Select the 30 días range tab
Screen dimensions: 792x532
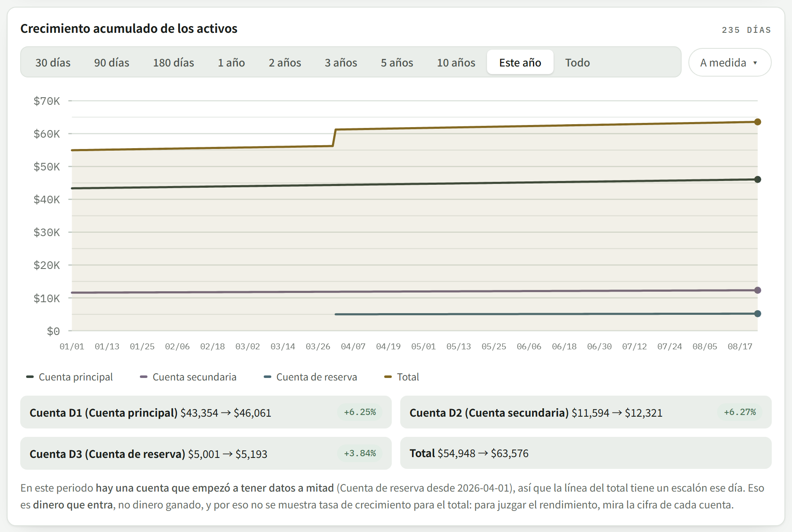[x=53, y=62]
